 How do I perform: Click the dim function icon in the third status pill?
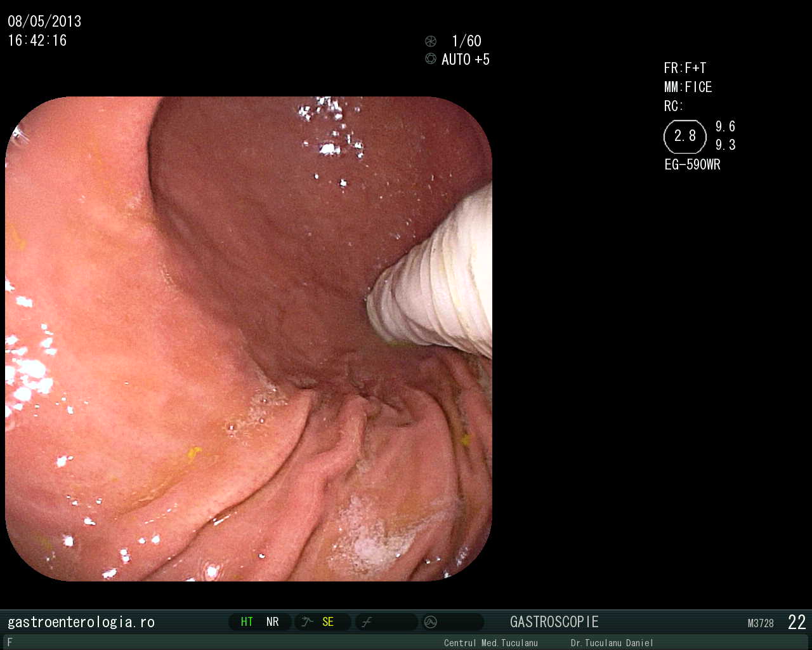click(x=367, y=622)
